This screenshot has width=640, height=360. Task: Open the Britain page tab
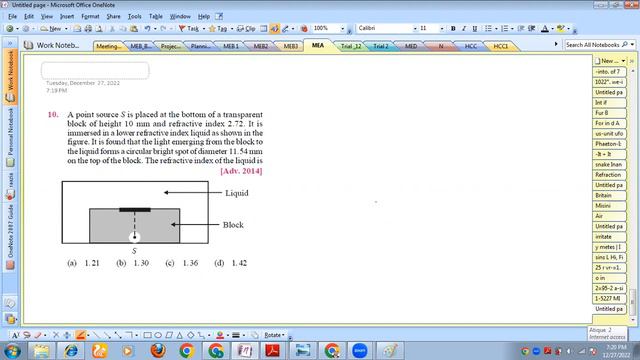coord(609,196)
